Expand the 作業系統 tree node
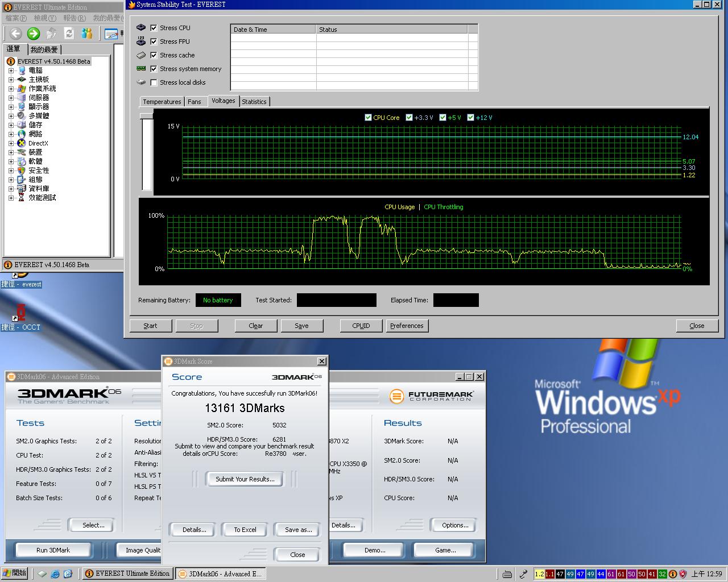728x582 pixels. [11, 89]
